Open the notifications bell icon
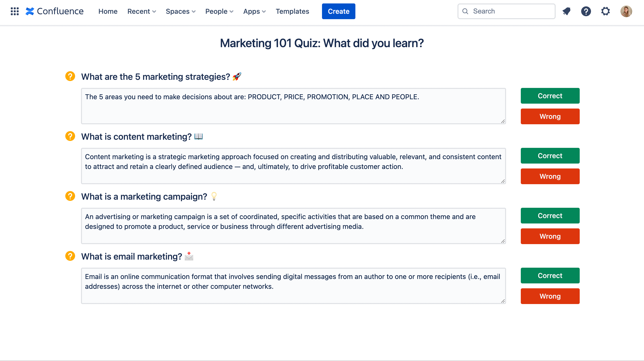644x361 pixels. click(x=566, y=11)
